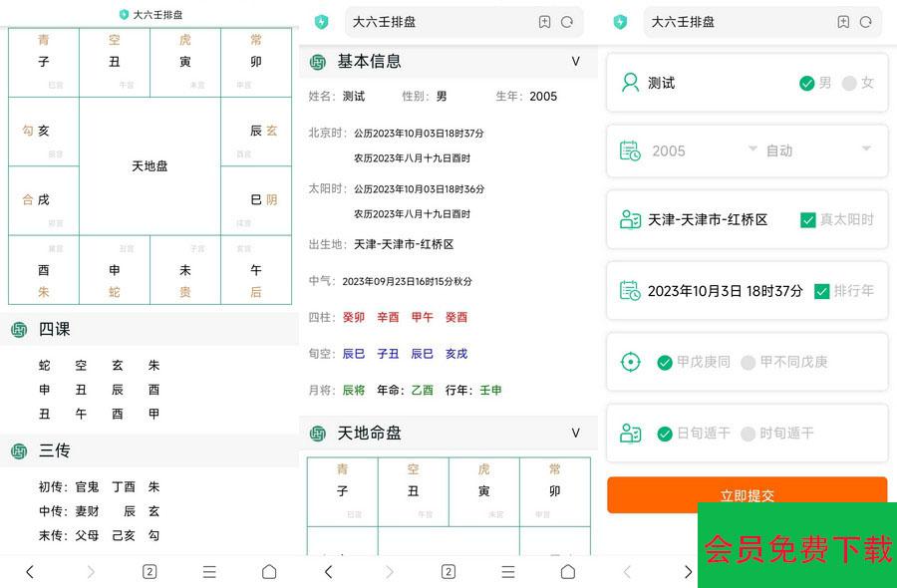Open hamburger menu in left phone screen

(209, 571)
